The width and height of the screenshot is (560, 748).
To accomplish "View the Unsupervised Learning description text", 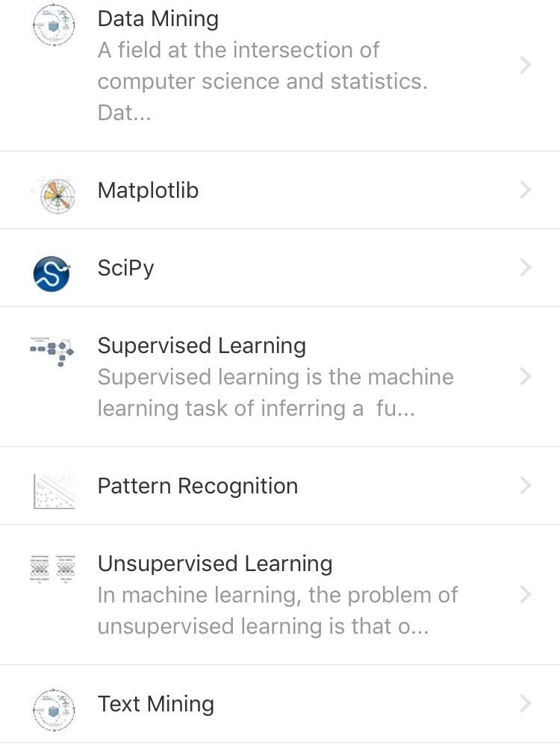I will click(x=277, y=611).
